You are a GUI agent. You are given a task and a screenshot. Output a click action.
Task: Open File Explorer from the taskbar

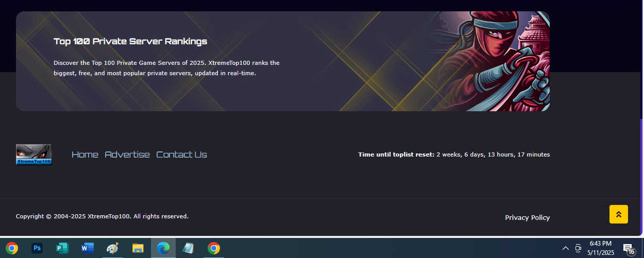click(x=138, y=248)
